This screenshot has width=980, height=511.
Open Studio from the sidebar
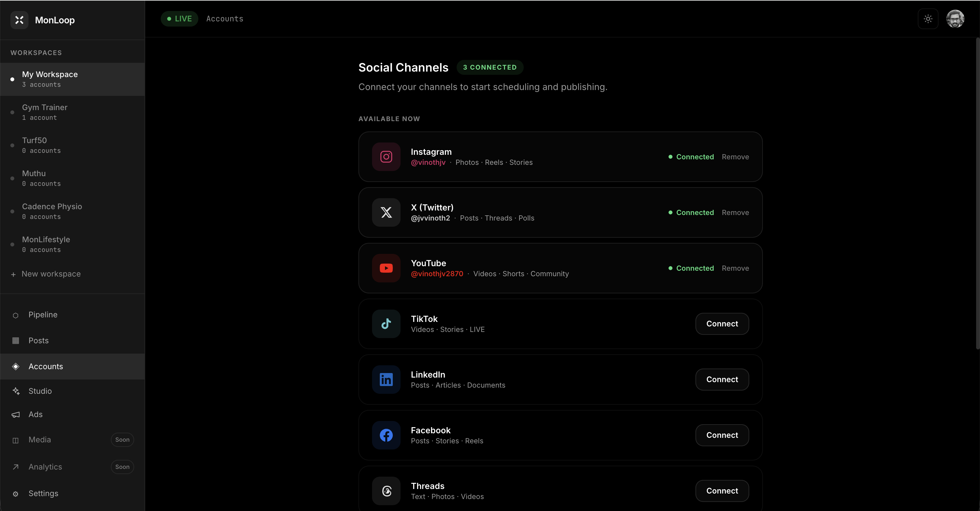click(72, 391)
